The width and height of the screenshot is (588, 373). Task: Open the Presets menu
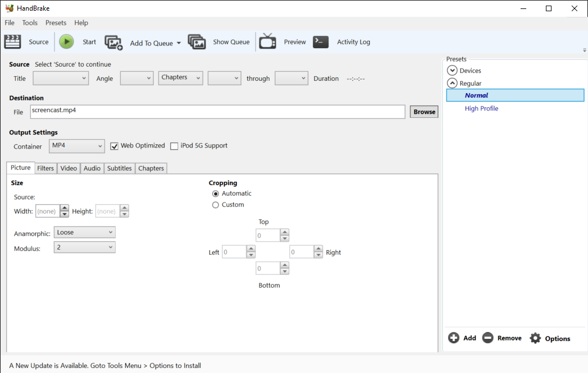pos(56,23)
